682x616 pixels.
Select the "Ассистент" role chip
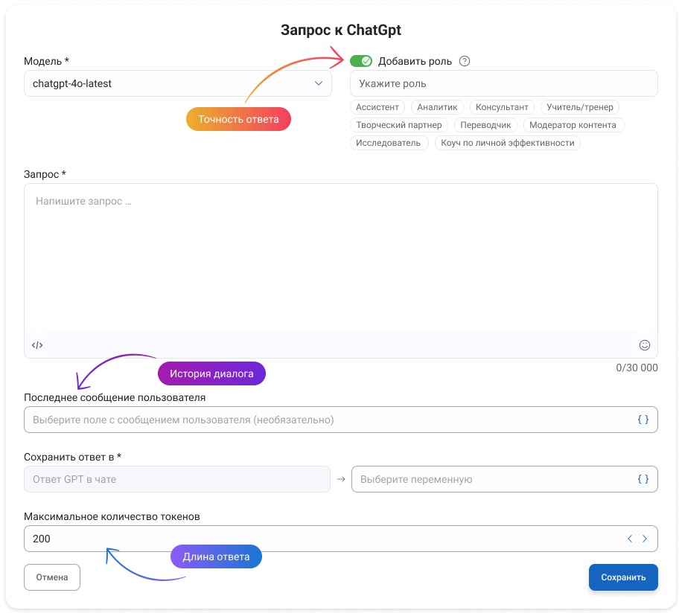click(x=377, y=107)
